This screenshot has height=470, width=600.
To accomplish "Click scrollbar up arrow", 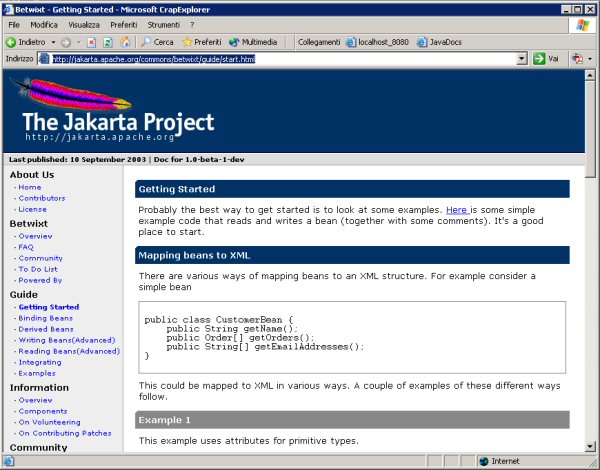I will [x=590, y=75].
